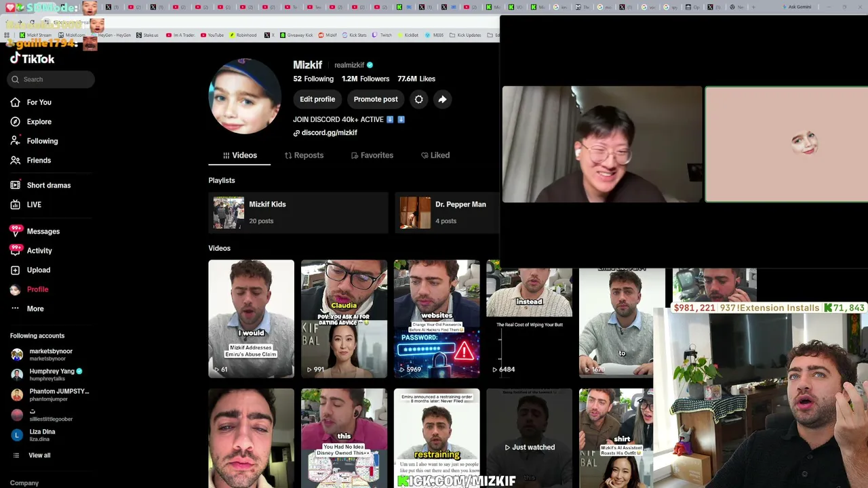Click the TikTok logo
This screenshot has height=488, width=868.
(32, 59)
